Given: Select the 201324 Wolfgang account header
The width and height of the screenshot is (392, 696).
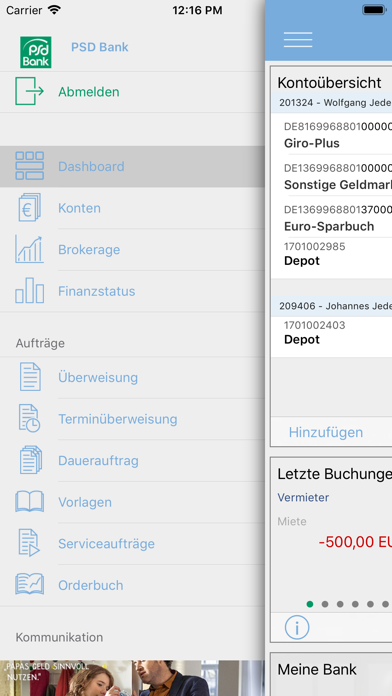Looking at the screenshot, I should 332,103.
